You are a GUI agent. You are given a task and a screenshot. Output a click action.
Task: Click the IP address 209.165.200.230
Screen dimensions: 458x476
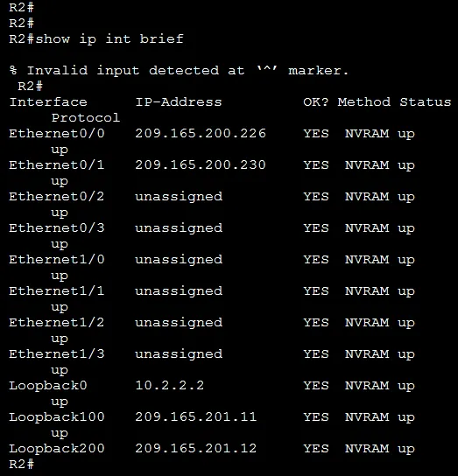point(201,165)
